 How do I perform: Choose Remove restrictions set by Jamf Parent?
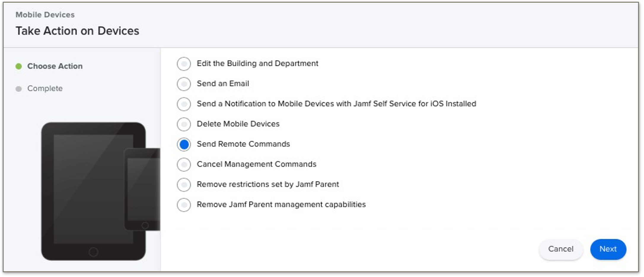coord(184,185)
